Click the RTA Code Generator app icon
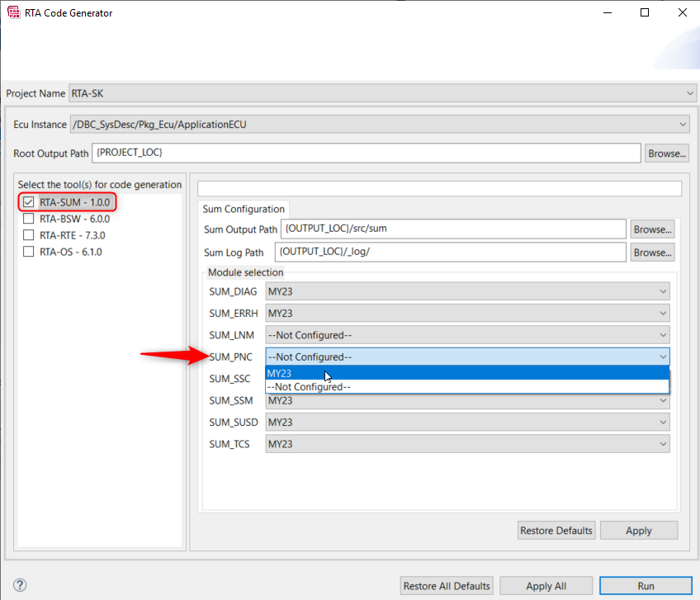700x600 pixels. click(x=14, y=12)
